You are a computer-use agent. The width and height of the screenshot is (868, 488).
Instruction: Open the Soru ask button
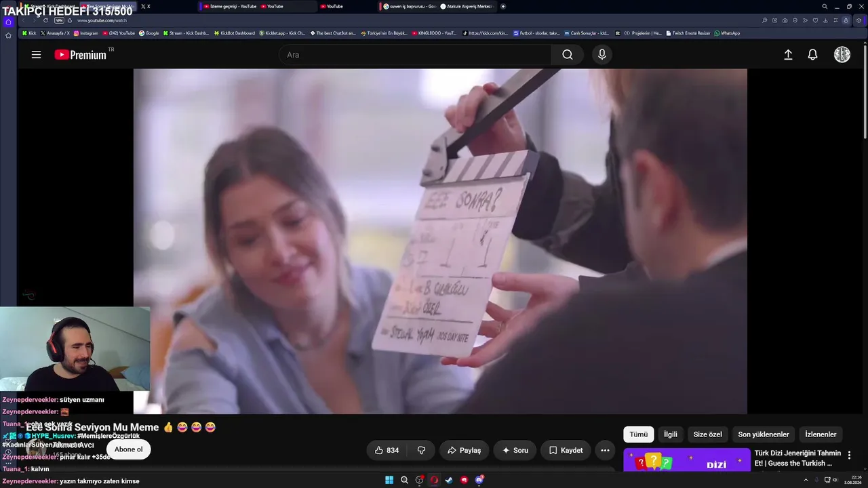point(515,450)
